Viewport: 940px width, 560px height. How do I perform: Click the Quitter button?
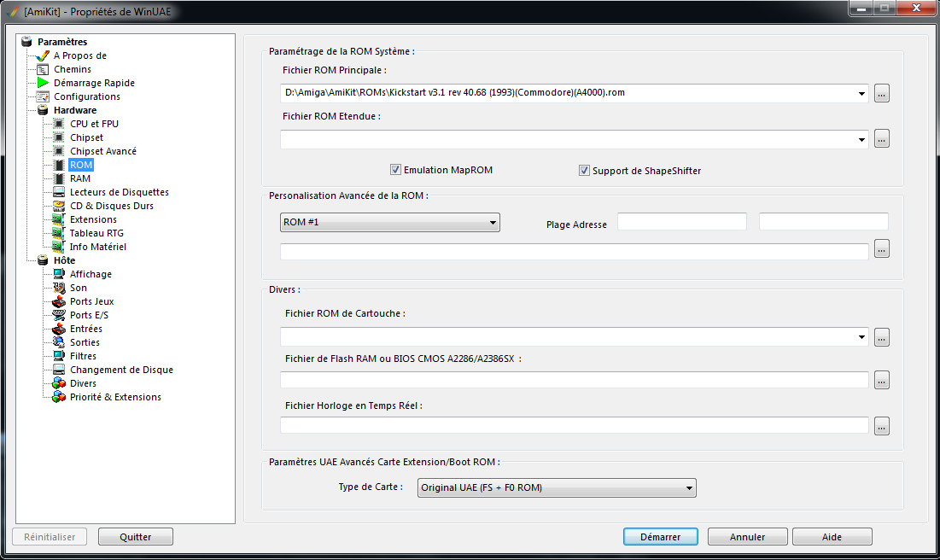[136, 537]
